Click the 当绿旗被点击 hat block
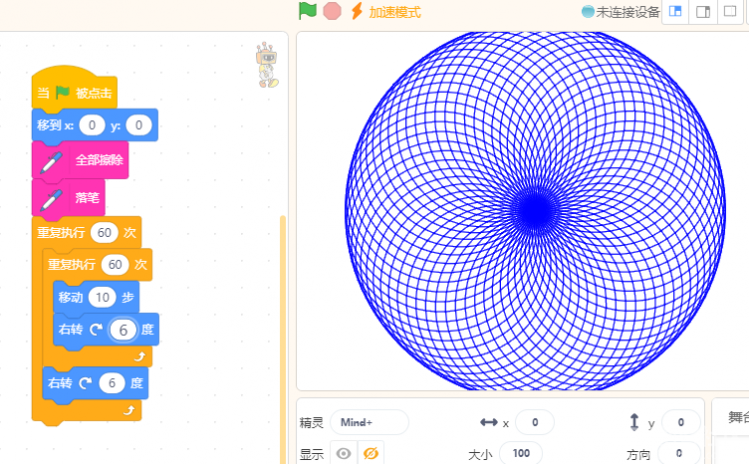Viewport: 749px width, 464px height. coord(75,88)
